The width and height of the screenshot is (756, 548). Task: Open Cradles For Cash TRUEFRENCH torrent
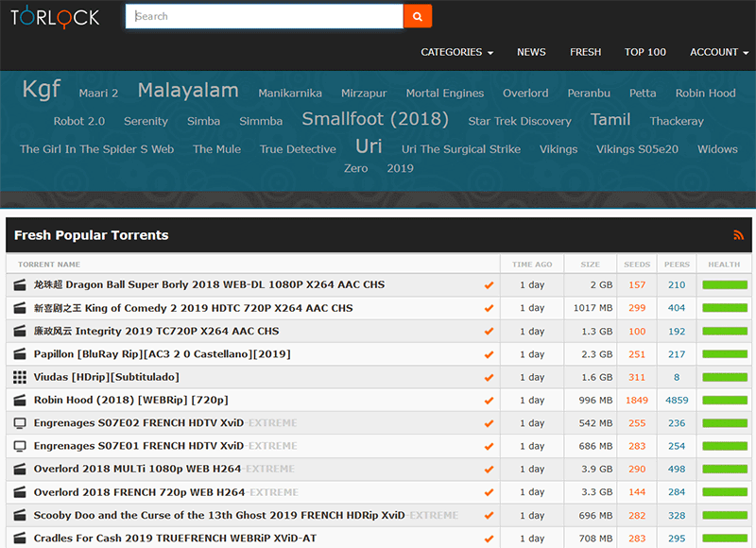pyautogui.click(x=175, y=538)
